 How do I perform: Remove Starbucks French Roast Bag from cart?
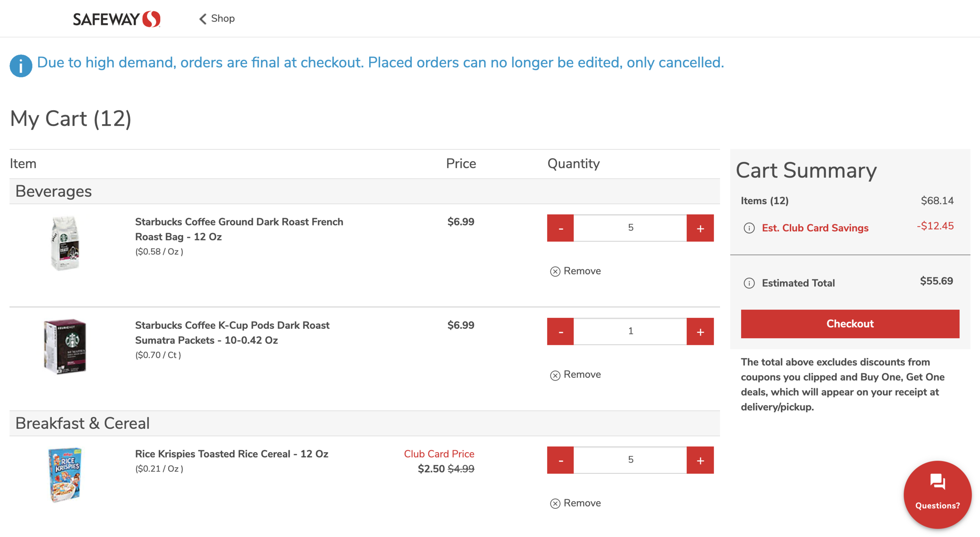(x=575, y=271)
